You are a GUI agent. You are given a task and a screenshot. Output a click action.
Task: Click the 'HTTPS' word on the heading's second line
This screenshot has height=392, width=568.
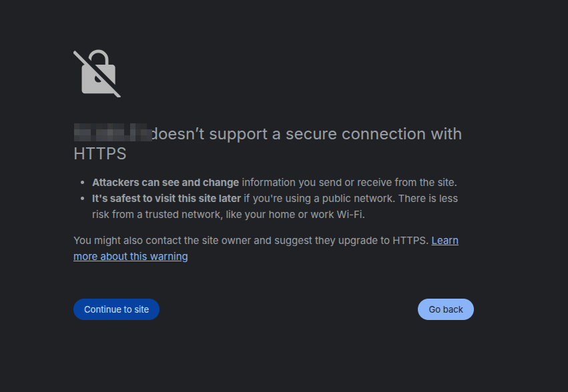click(99, 154)
